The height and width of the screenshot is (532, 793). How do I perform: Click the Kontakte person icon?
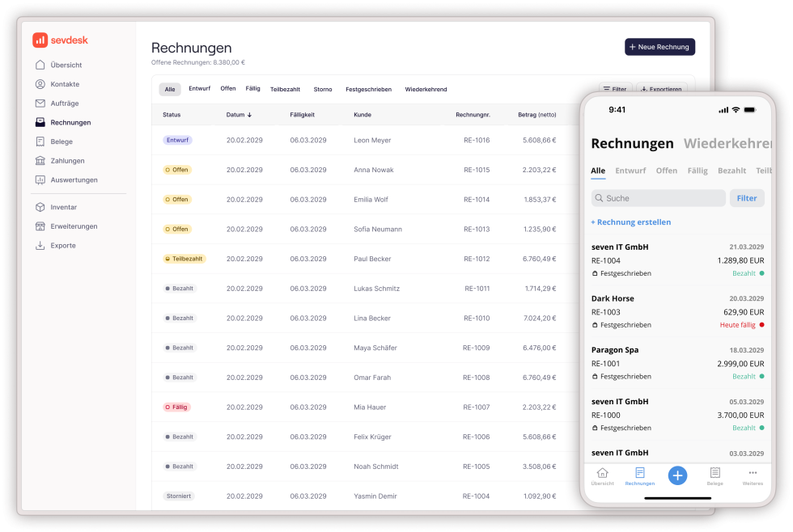40,84
